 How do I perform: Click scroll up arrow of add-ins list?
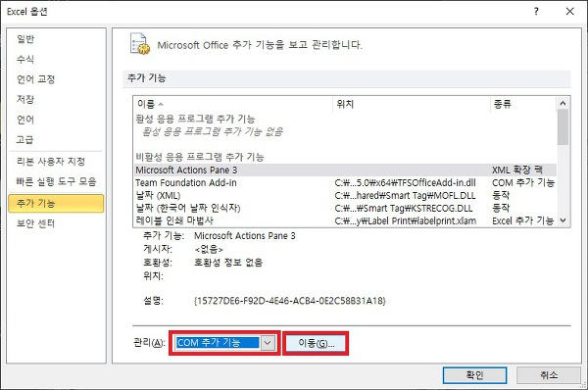tap(563, 103)
